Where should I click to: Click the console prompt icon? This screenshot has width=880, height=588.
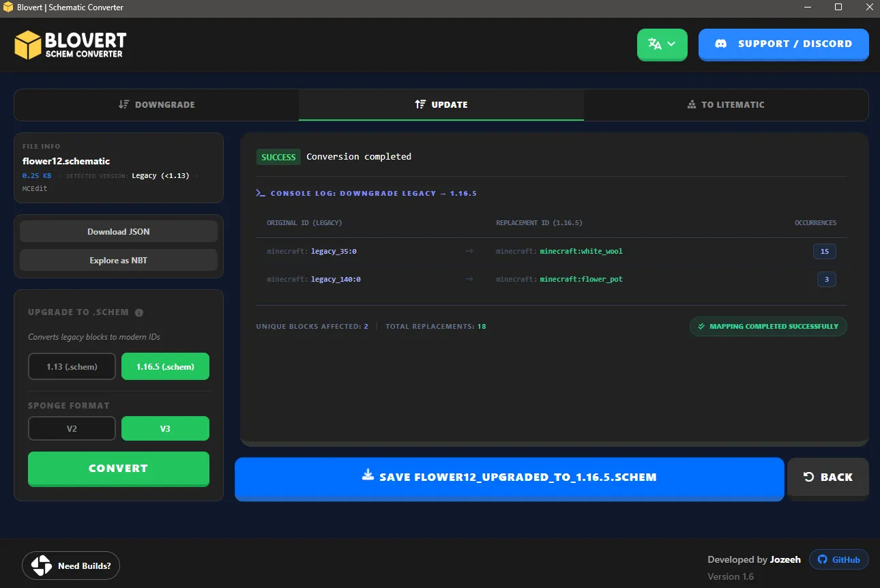(261, 193)
